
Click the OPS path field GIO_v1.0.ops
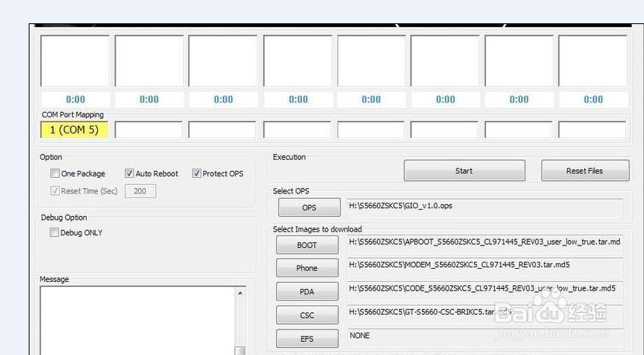click(485, 208)
